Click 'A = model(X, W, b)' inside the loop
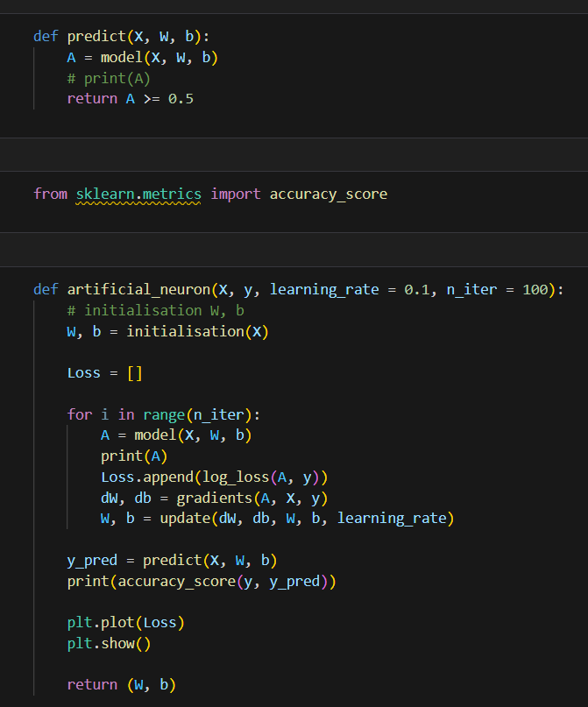 point(176,435)
